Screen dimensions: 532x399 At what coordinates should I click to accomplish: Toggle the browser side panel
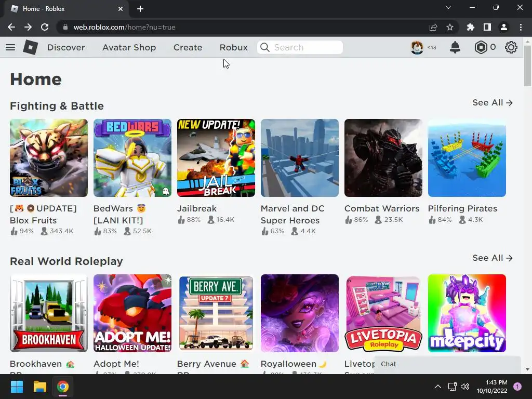tap(487, 27)
